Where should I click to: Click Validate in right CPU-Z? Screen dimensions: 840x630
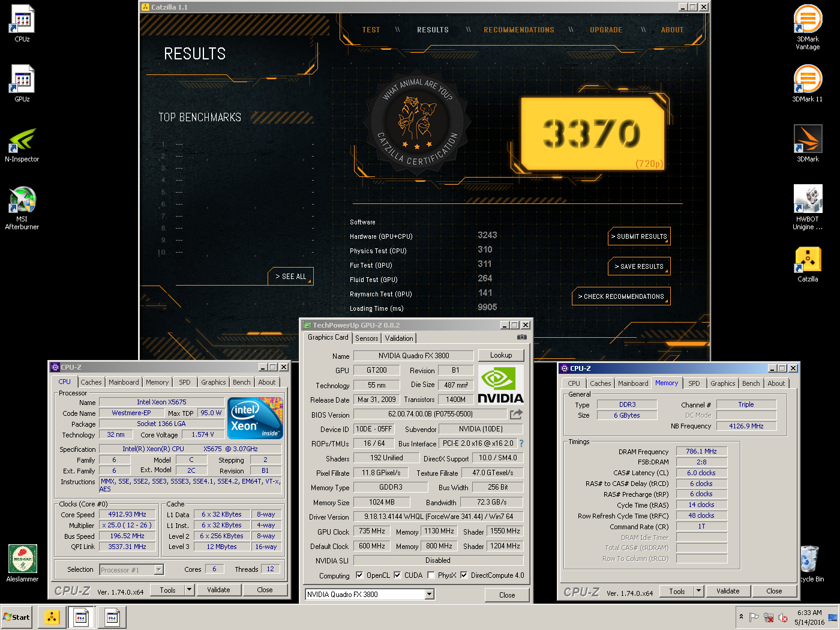pyautogui.click(x=728, y=591)
